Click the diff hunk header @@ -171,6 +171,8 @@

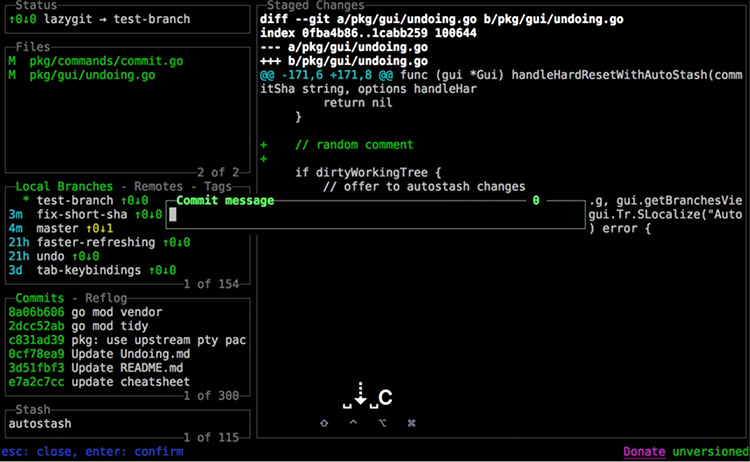[x=326, y=75]
